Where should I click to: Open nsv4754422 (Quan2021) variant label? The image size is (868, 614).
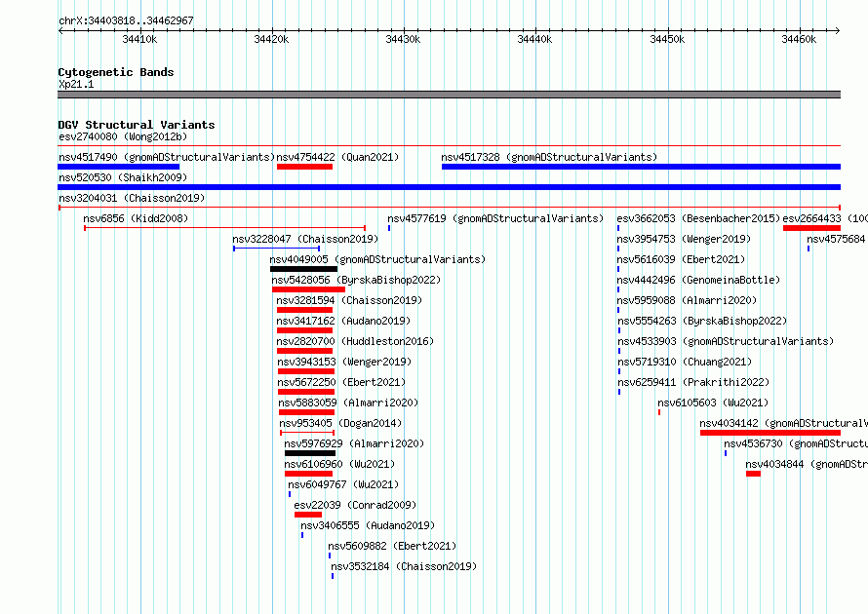pyautogui.click(x=337, y=157)
